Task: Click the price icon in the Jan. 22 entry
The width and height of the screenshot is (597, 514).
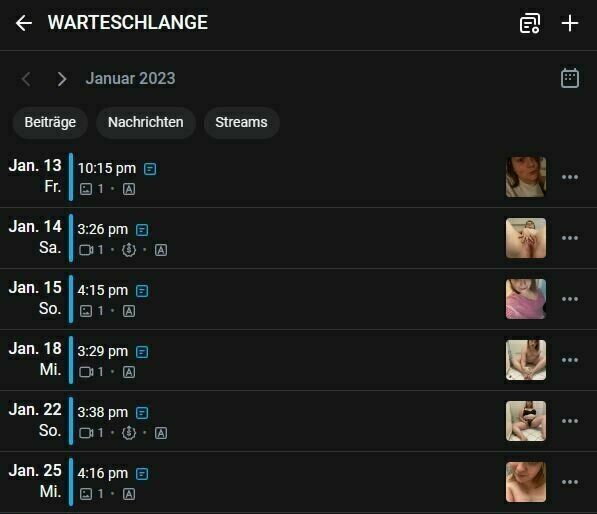Action: click(x=129, y=433)
